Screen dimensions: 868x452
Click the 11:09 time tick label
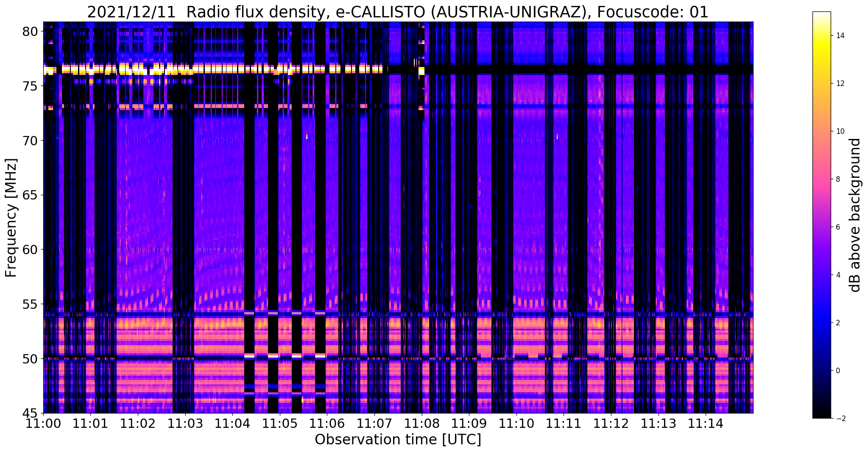(469, 423)
